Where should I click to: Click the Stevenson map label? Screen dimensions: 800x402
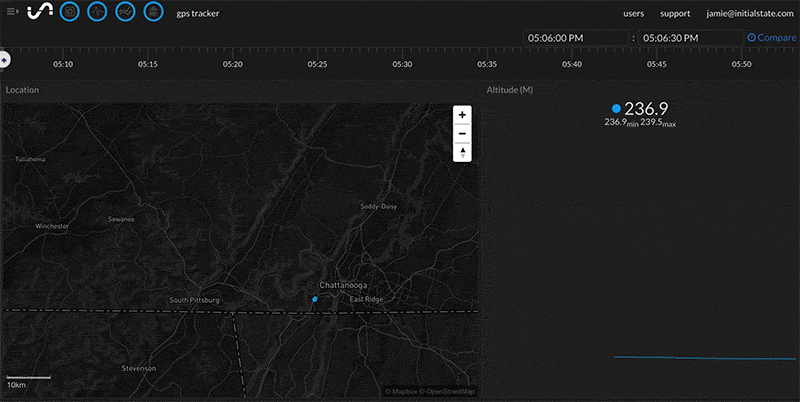tap(139, 368)
